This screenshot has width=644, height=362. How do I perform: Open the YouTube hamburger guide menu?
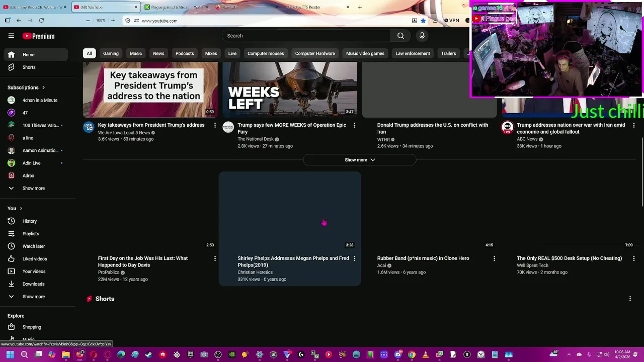click(11, 36)
